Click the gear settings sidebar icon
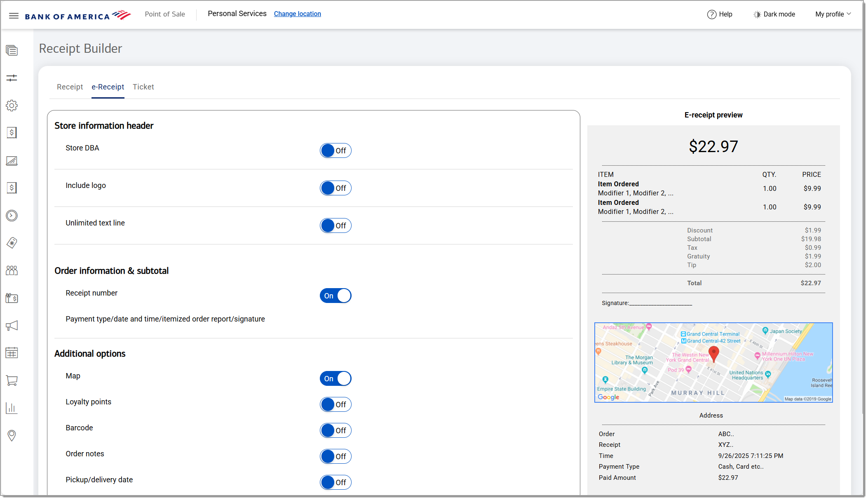Image resolution: width=868 pixels, height=500 pixels. tap(12, 106)
